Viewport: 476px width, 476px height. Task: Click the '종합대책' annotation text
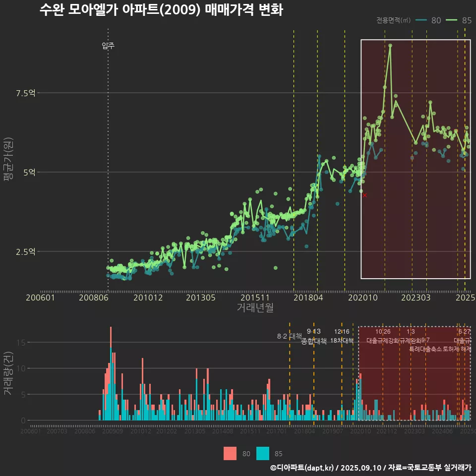[x=313, y=341]
